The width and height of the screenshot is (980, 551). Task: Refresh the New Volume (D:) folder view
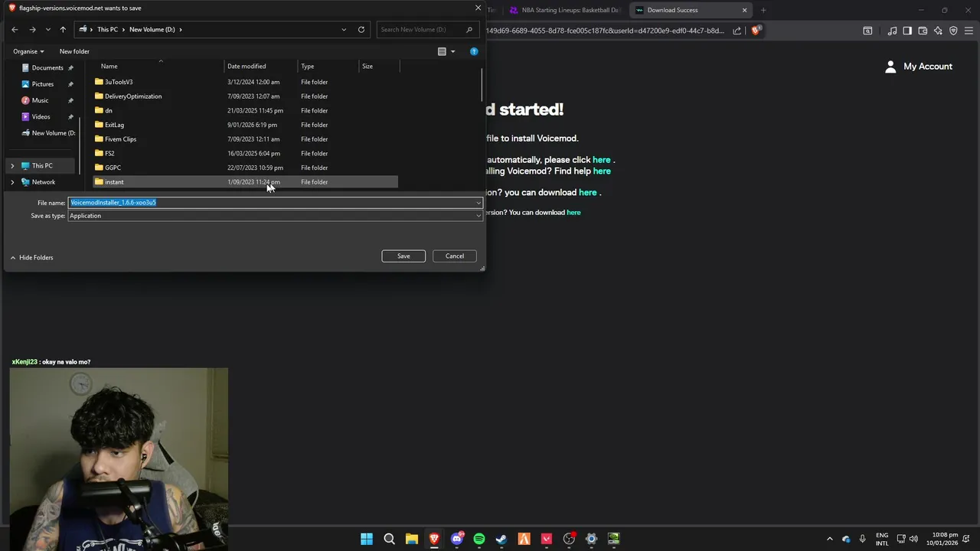coord(361,29)
